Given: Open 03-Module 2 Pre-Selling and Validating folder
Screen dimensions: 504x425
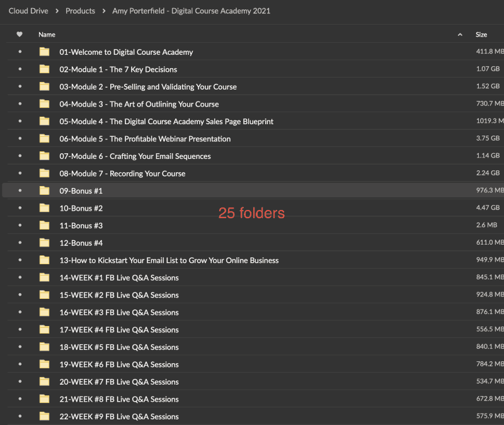Looking at the screenshot, I should click(x=148, y=86).
